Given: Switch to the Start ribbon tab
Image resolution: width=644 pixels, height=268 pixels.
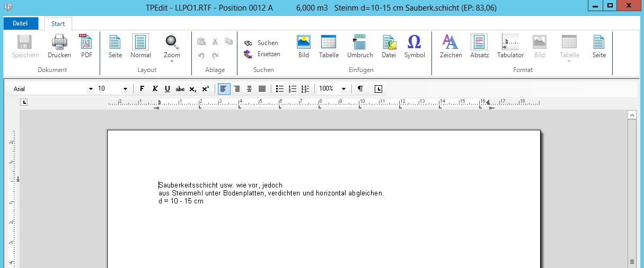Looking at the screenshot, I should (x=58, y=23).
